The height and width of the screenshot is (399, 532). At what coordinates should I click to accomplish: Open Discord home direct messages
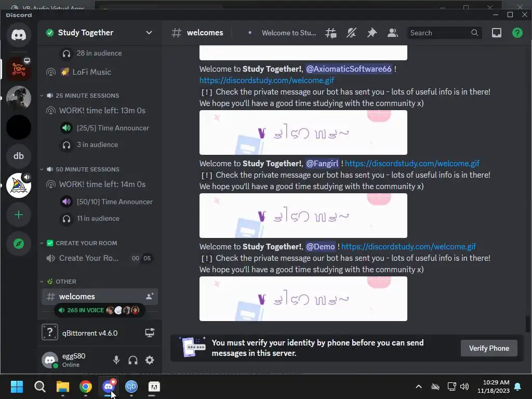[19, 35]
